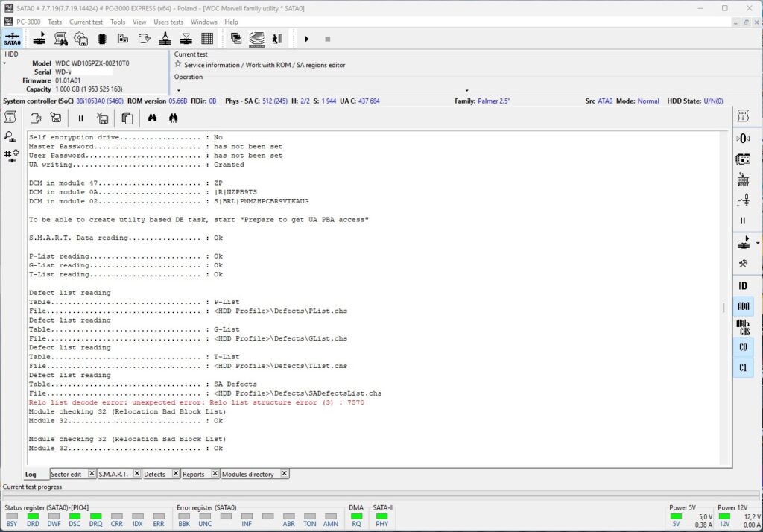
Task: Toggle the ID button in right sidebar
Action: point(743,285)
